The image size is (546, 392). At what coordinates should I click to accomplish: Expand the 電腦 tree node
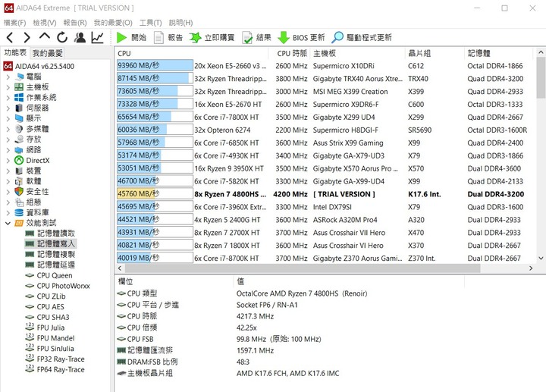click(x=8, y=77)
